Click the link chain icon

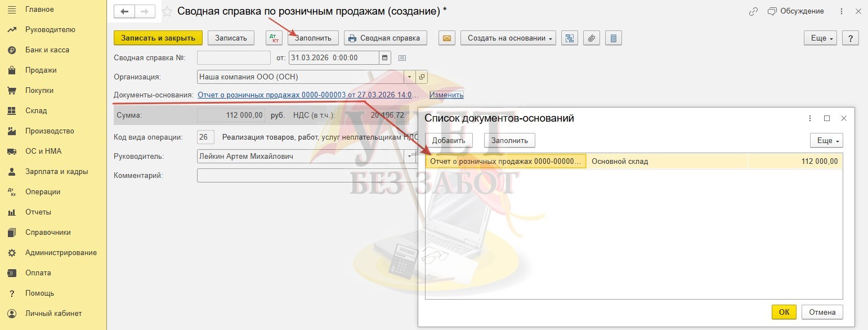tap(753, 11)
